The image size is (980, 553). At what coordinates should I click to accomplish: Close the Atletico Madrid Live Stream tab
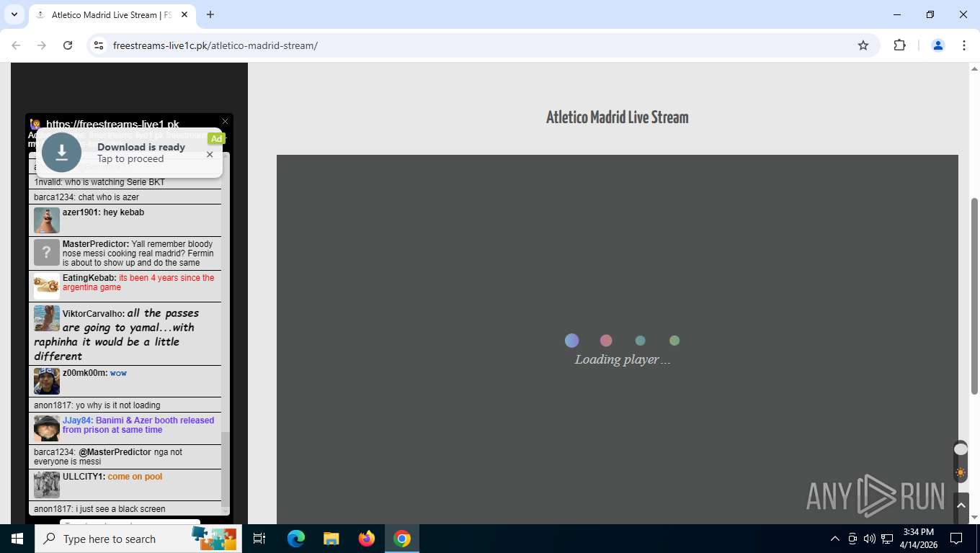(185, 14)
